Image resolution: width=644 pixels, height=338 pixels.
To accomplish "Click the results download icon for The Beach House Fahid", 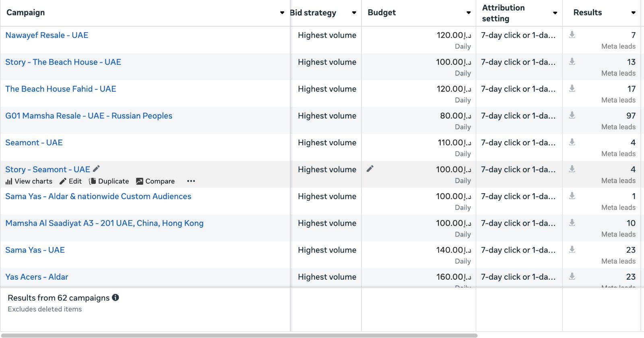I will tap(572, 89).
